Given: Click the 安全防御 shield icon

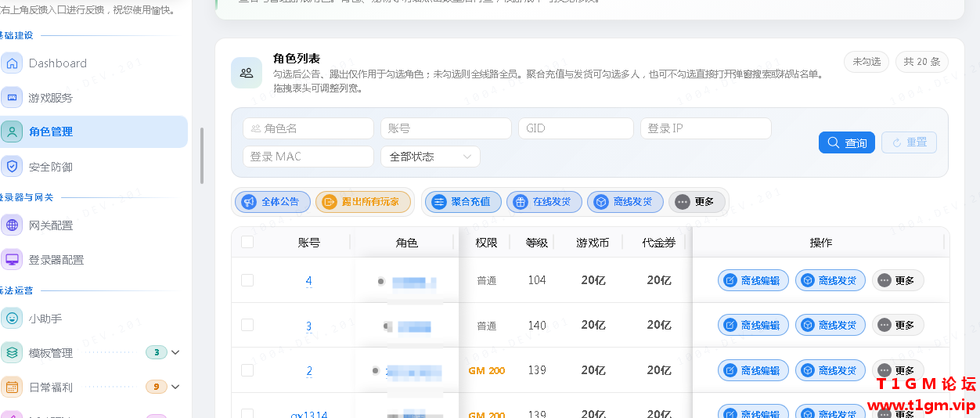Looking at the screenshot, I should (x=12, y=167).
